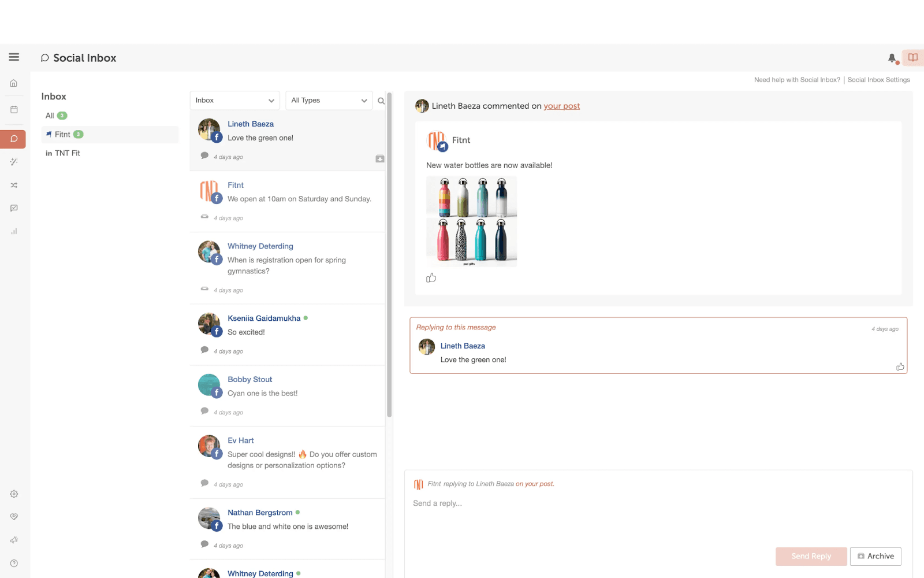Click the Fitnt name on the post
The image size is (924, 578).
click(x=461, y=140)
